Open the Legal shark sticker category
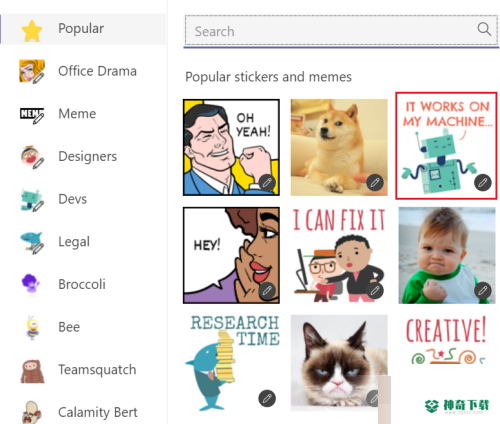 [x=83, y=242]
